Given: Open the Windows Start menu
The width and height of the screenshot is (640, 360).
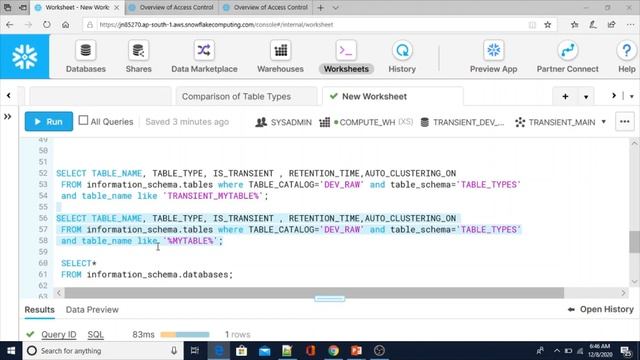Looking at the screenshot, I should point(11,351).
